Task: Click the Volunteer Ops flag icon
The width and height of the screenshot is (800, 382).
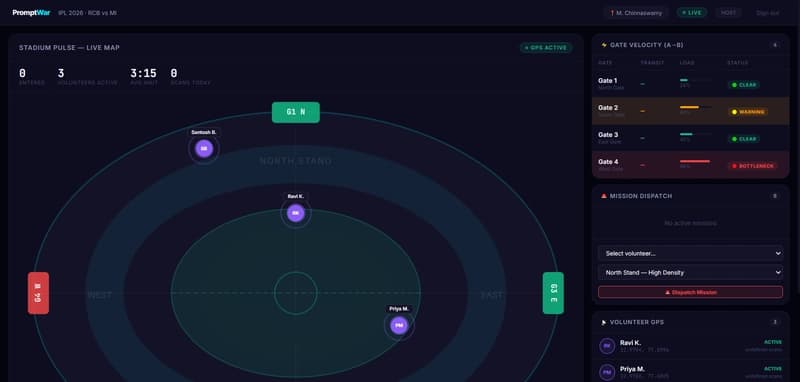Action: 604,322
